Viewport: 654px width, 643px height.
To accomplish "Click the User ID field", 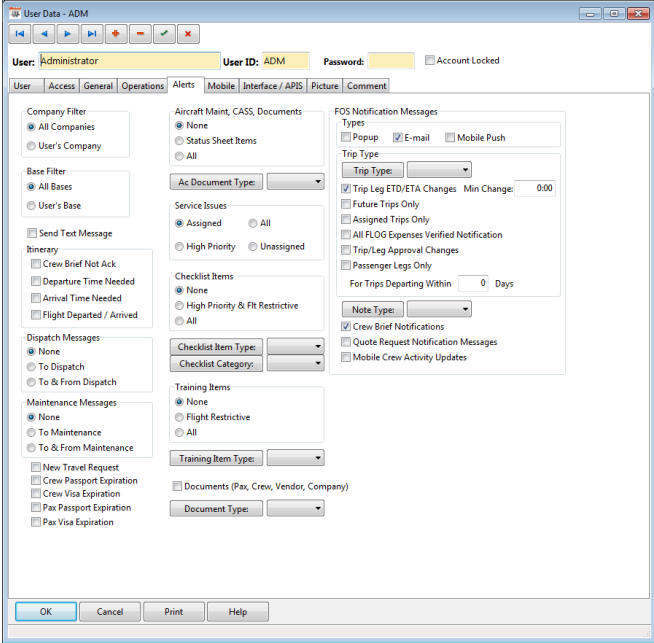I will (286, 61).
